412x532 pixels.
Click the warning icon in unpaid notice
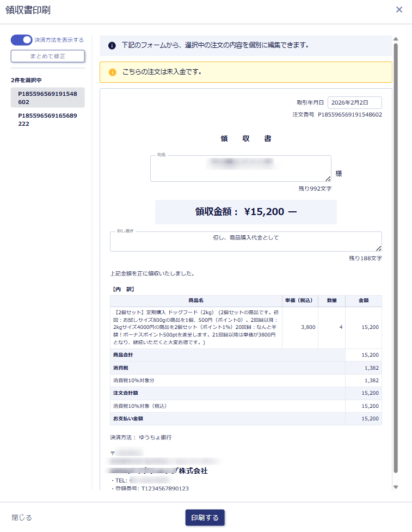click(112, 72)
